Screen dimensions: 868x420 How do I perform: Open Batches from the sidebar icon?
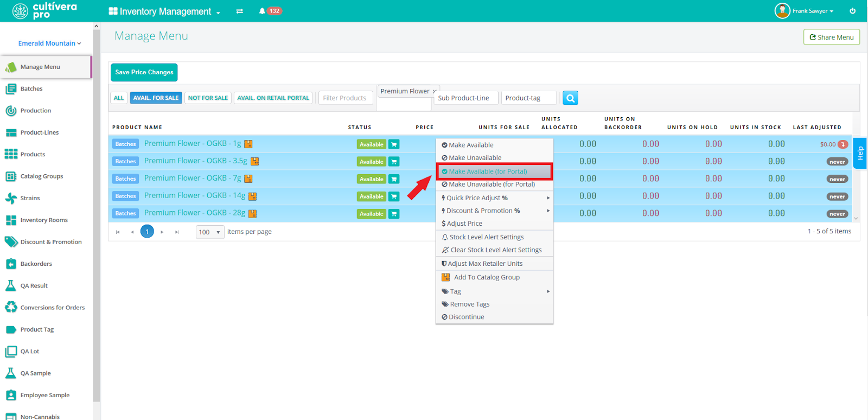pos(10,89)
